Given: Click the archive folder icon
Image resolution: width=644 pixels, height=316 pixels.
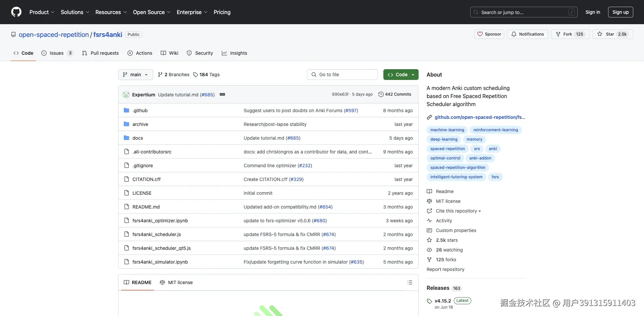Looking at the screenshot, I should click(x=126, y=124).
